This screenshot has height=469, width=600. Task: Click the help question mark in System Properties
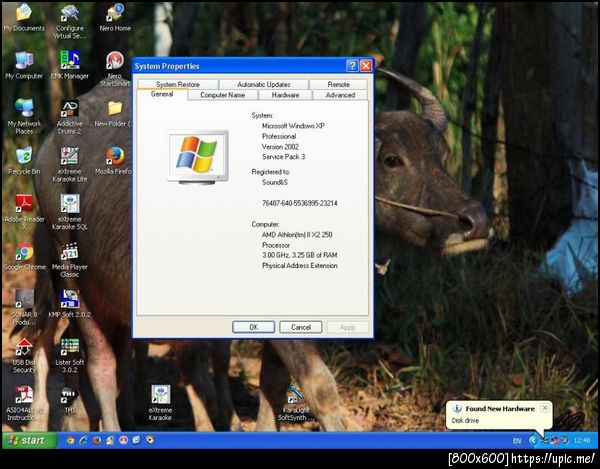click(352, 66)
